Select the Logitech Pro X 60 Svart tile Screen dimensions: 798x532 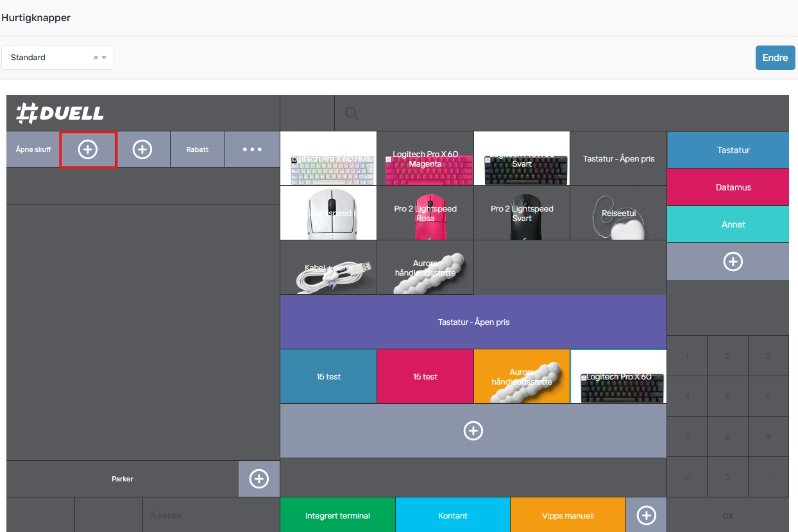[x=522, y=158]
